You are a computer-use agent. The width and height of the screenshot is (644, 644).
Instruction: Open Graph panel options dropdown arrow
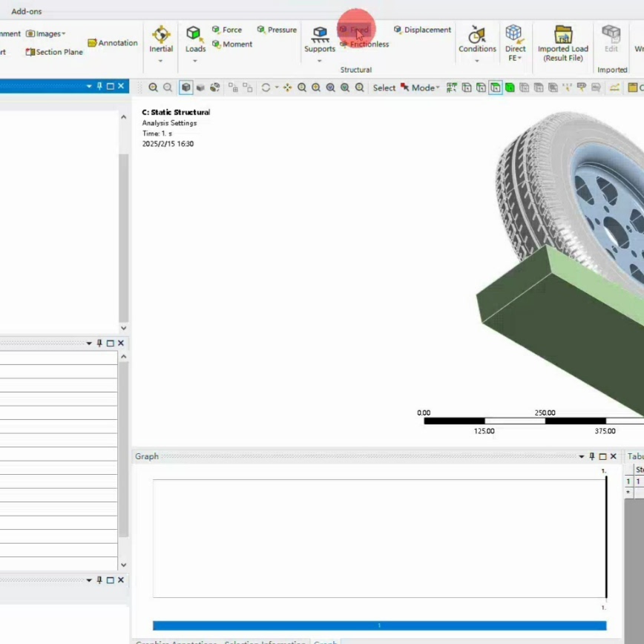(582, 457)
